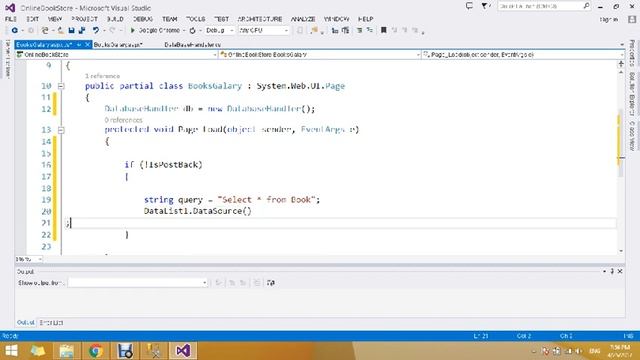Close the BooksGalary.aspx.cs tab
The width and height of the screenshot is (640, 360).
(x=87, y=45)
